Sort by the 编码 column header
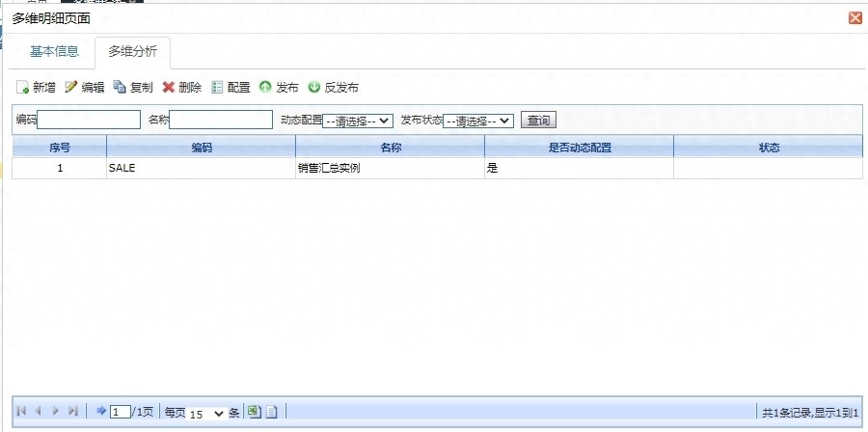868x432 pixels. point(202,148)
